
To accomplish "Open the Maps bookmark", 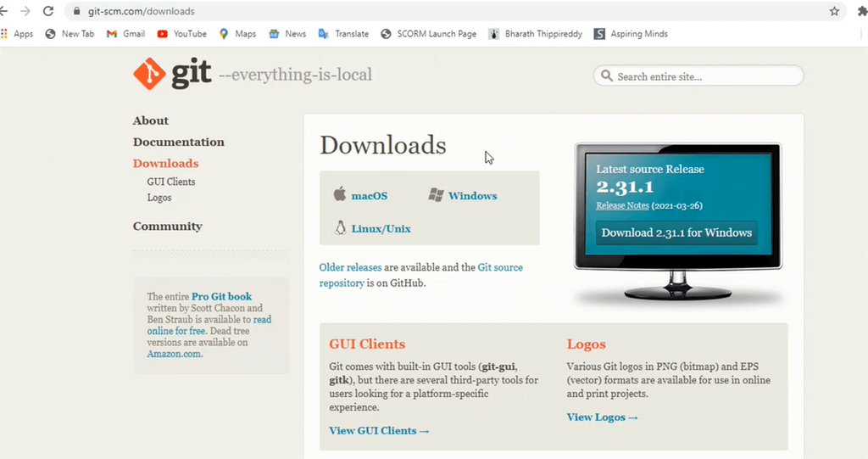I will click(x=237, y=34).
